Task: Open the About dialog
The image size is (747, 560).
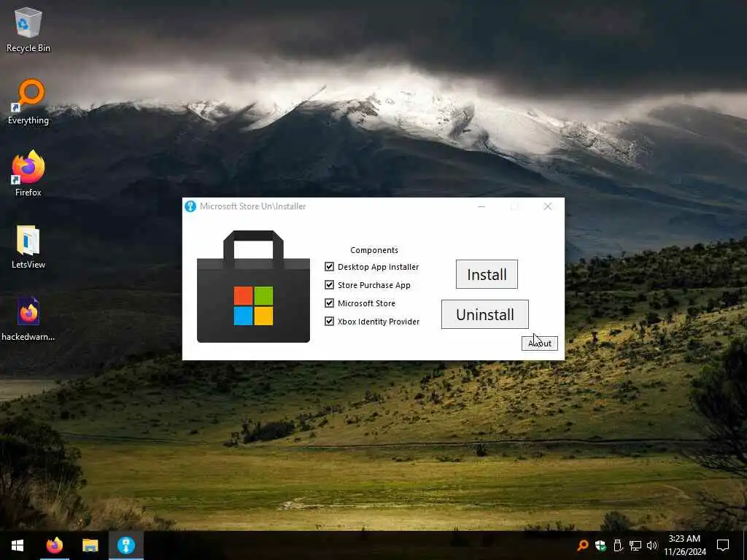Action: click(x=539, y=343)
